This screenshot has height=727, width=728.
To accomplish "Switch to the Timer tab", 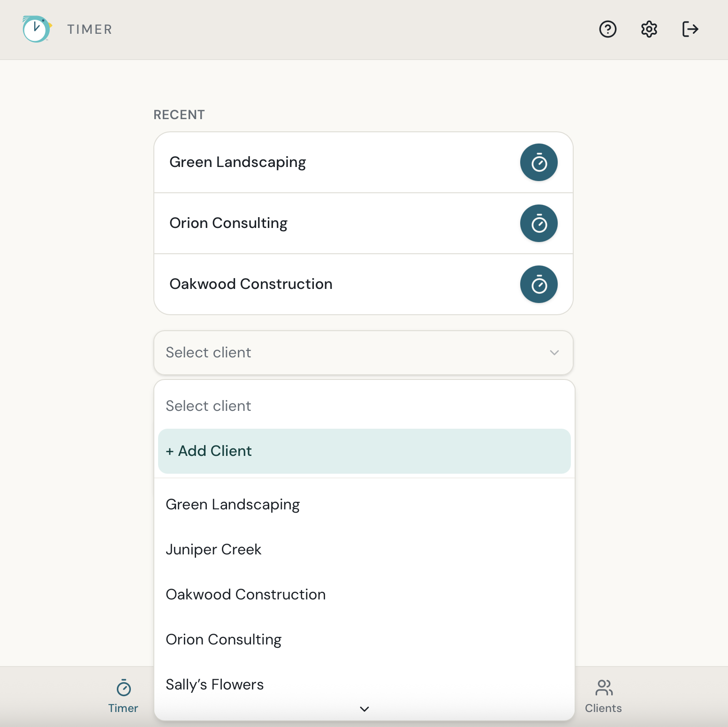I will pos(123,697).
